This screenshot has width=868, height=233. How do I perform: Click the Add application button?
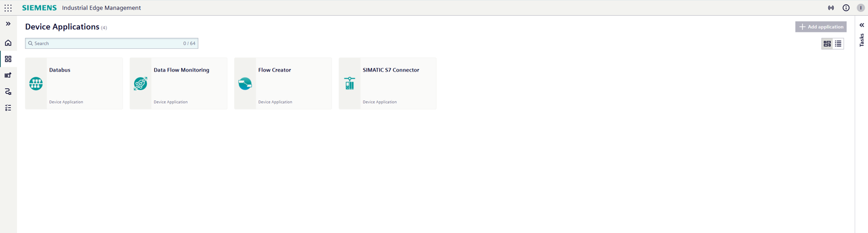click(x=821, y=27)
